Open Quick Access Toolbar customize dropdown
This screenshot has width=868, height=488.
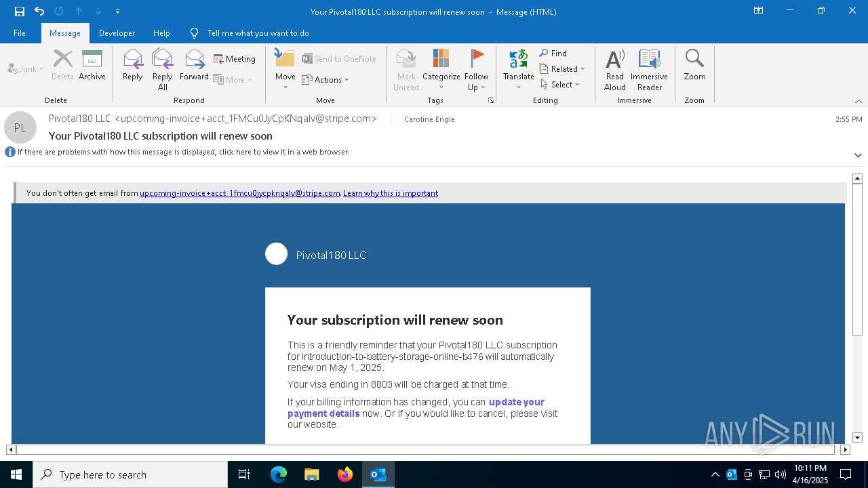pyautogui.click(x=117, y=12)
